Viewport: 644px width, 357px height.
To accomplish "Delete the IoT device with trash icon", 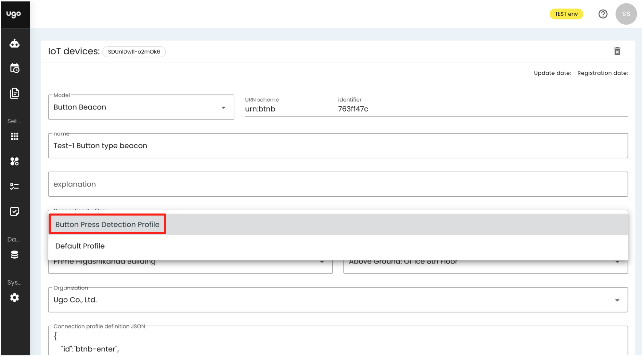I will [617, 51].
